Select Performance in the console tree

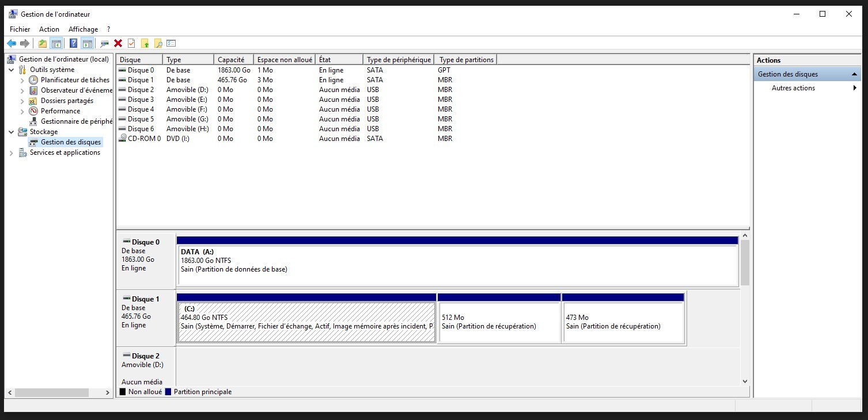[60, 111]
